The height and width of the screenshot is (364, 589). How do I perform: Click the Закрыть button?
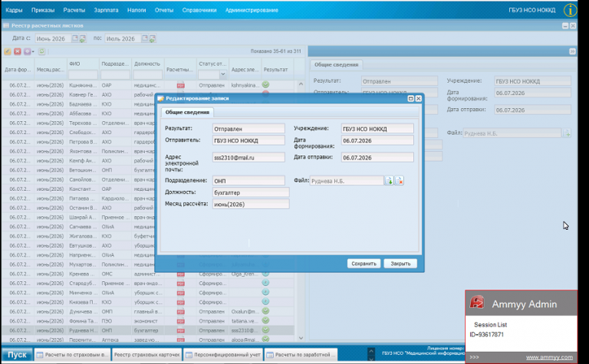[x=400, y=264]
